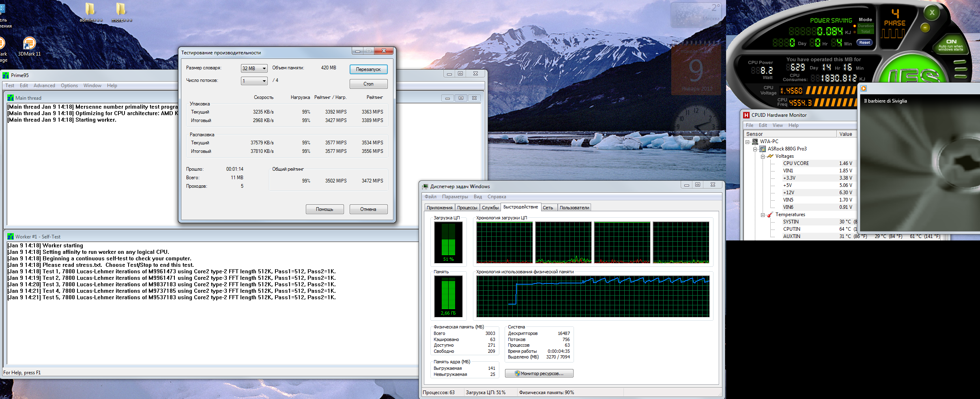Click the yellow minimize button on IES widget
Screen dimensions: 980x399
click(x=925, y=28)
